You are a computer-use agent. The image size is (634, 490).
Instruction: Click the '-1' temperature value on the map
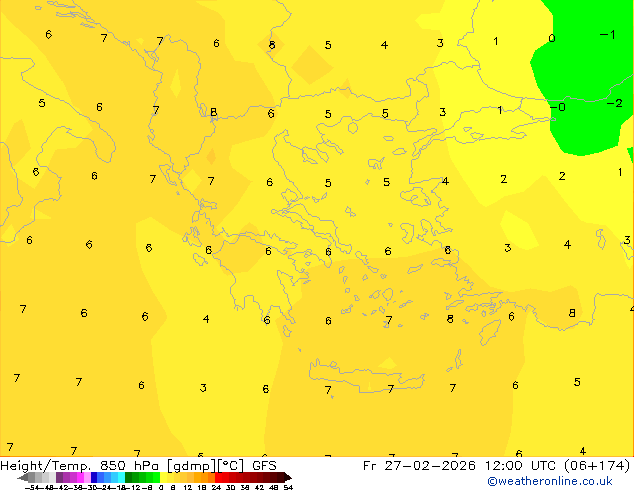(607, 35)
